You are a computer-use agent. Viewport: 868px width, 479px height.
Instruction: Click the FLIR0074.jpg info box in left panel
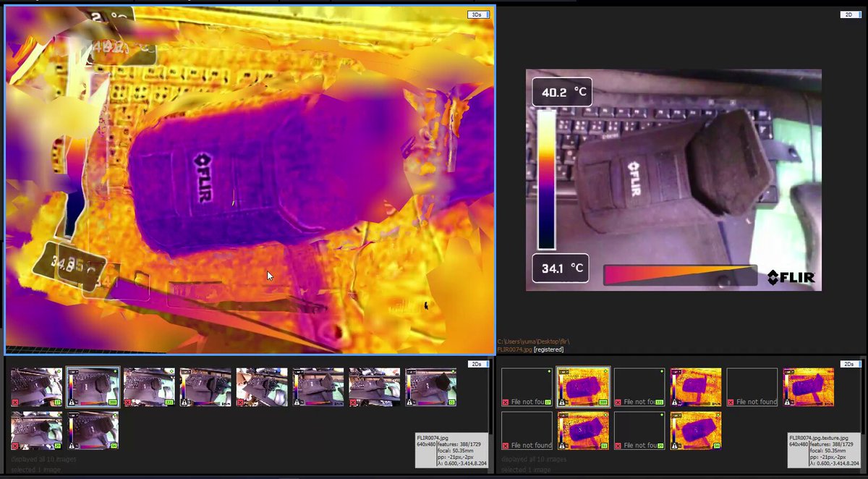click(x=451, y=450)
